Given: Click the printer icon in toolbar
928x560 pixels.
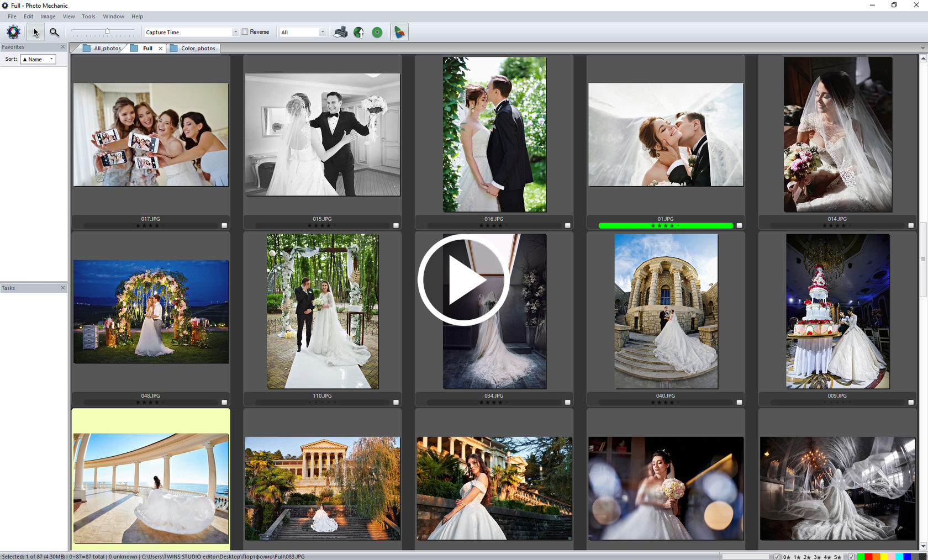Looking at the screenshot, I should [x=340, y=32].
